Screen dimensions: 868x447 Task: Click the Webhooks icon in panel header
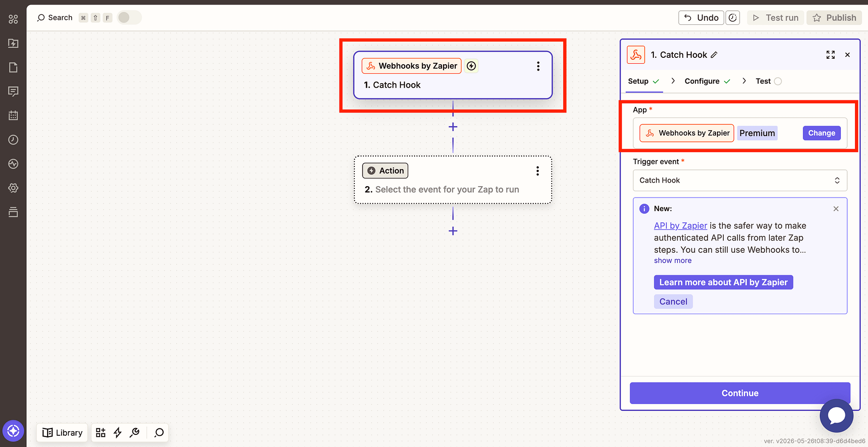tap(636, 55)
